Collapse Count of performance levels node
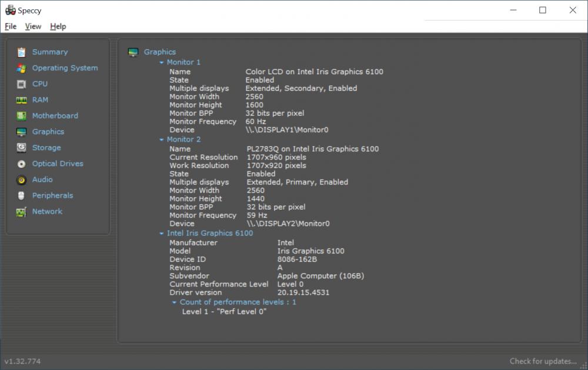This screenshot has width=588, height=370. (174, 302)
